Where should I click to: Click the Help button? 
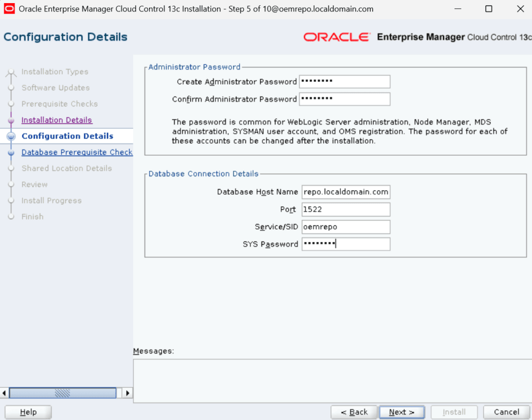28,412
